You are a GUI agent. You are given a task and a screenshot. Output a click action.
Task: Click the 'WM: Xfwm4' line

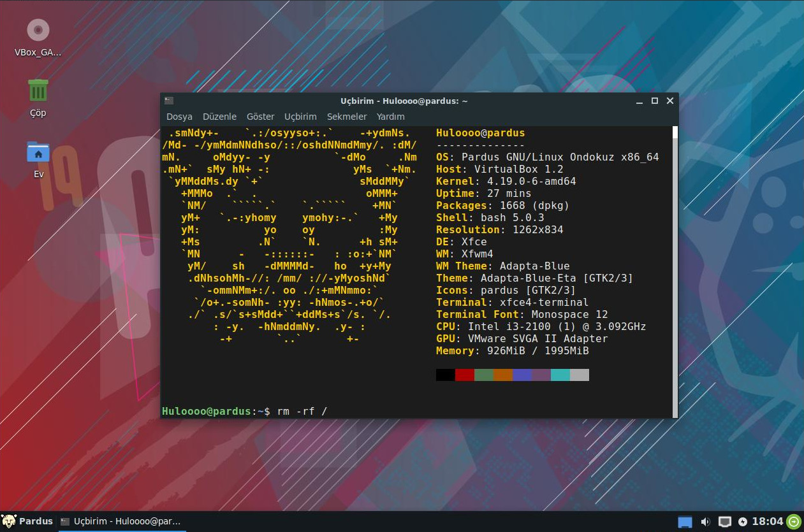(465, 254)
